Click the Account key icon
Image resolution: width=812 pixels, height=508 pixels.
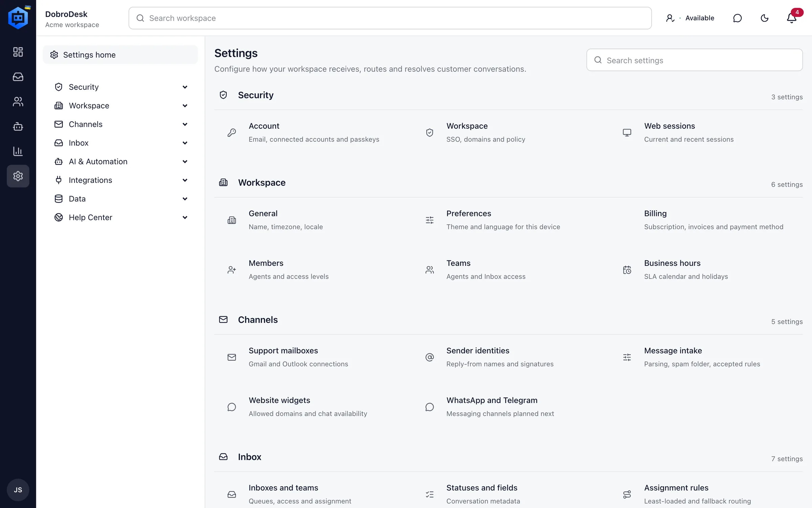pyautogui.click(x=232, y=132)
